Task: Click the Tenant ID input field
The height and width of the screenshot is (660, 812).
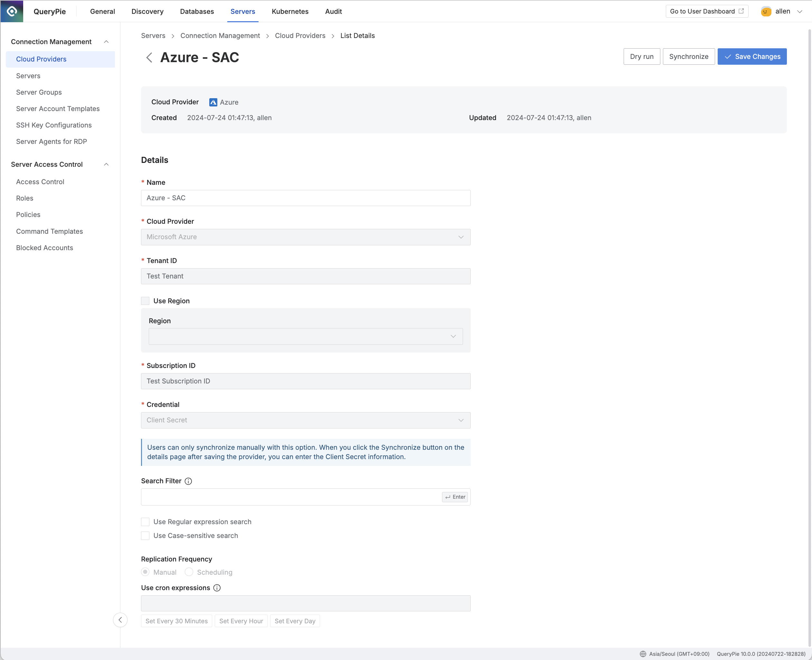Action: [306, 276]
